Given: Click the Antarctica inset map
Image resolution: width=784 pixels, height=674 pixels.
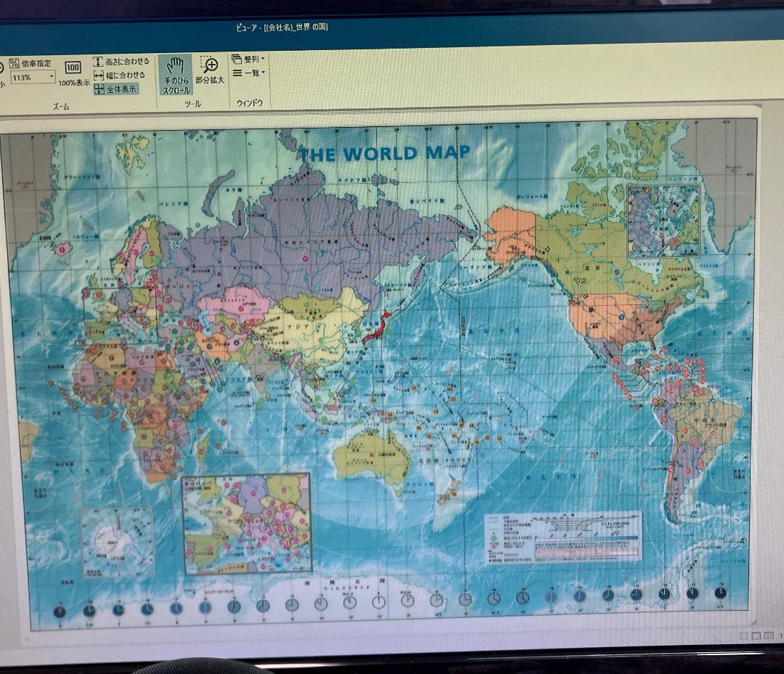Looking at the screenshot, I should [118, 542].
